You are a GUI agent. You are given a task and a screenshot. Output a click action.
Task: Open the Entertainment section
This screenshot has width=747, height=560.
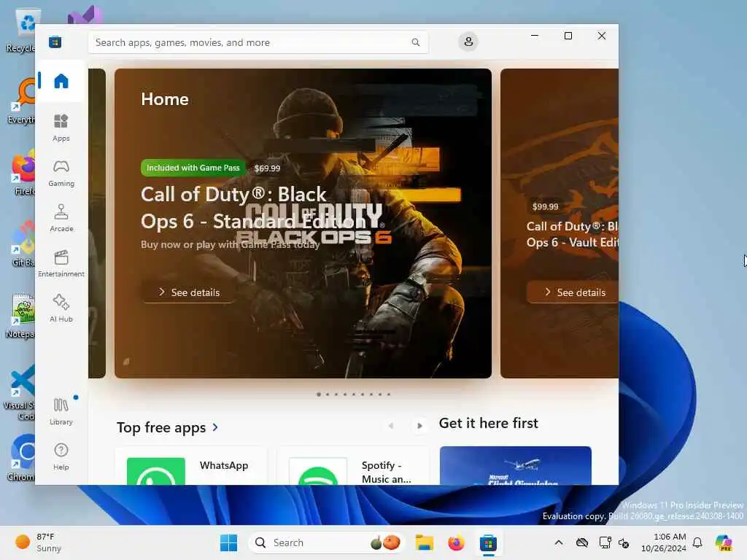61,264
